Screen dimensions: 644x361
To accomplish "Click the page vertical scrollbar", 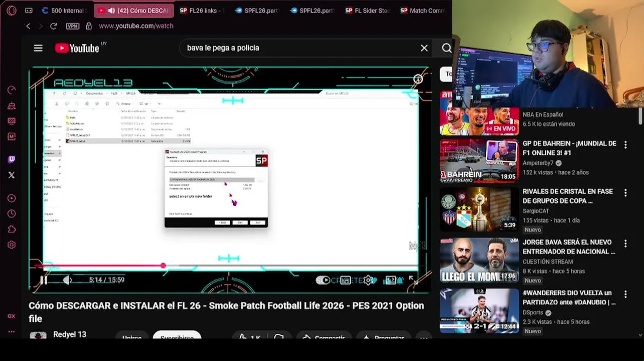I will (x=640, y=115).
